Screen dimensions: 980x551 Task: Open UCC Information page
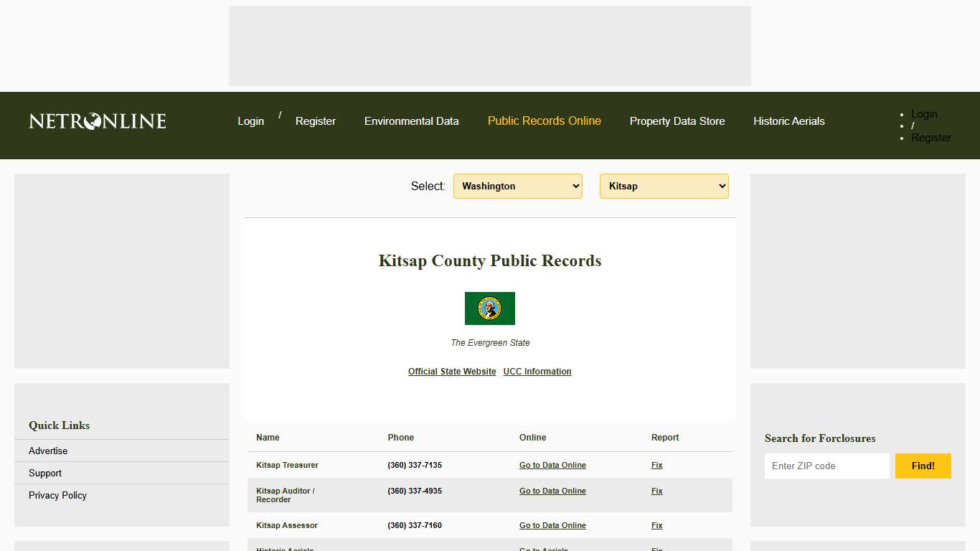click(537, 371)
